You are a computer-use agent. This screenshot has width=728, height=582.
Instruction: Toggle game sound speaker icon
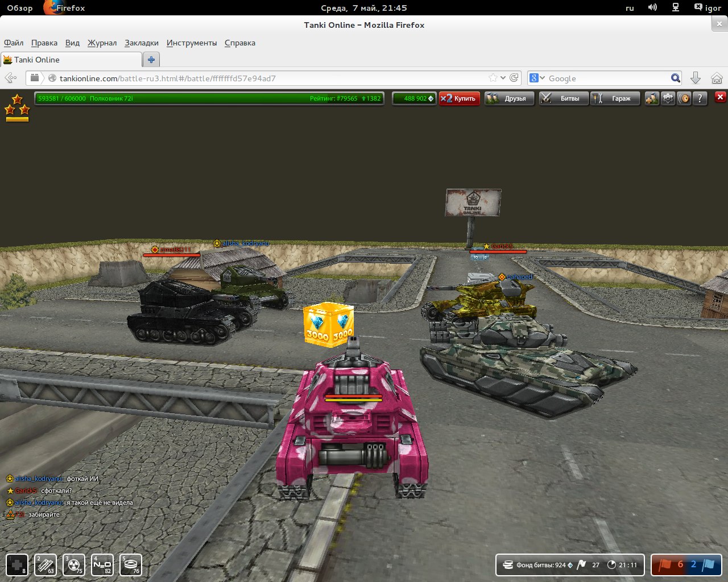[x=684, y=98]
